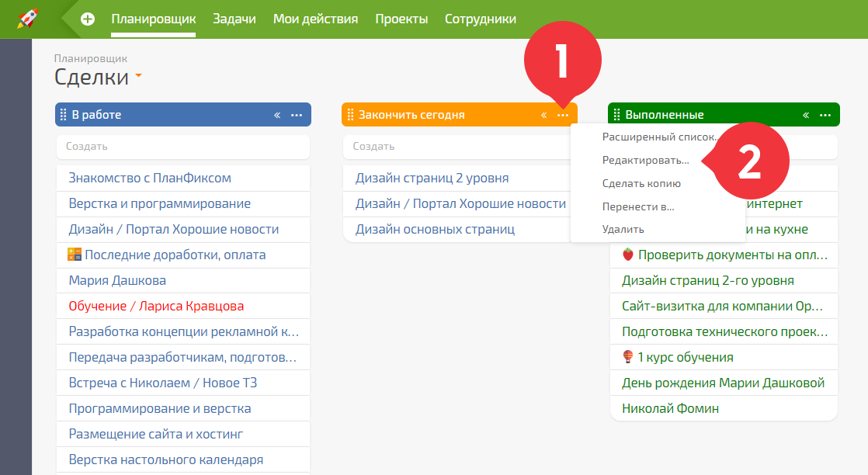Click balloon icon of 1 курс обучения
This screenshot has height=475, width=868.
(x=628, y=357)
